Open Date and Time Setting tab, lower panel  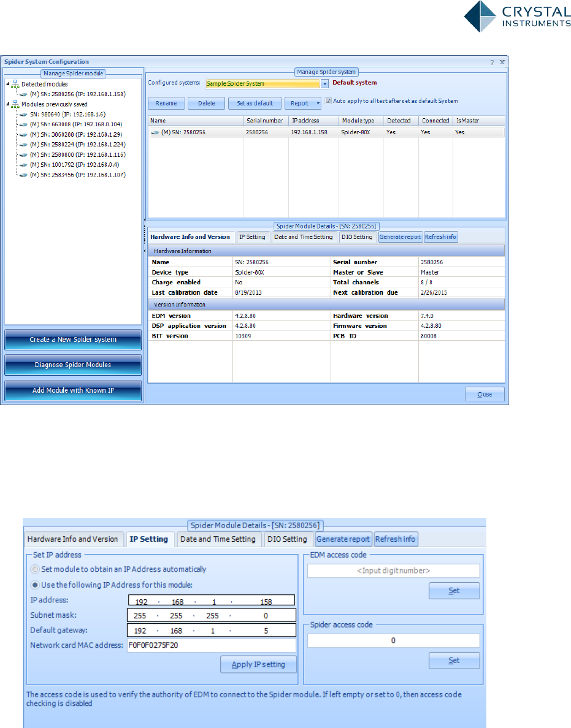[218, 539]
